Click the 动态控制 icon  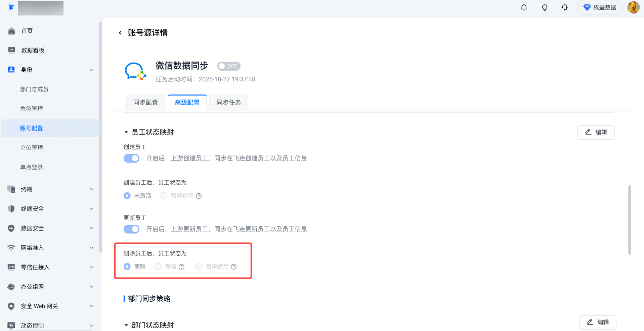(x=11, y=325)
